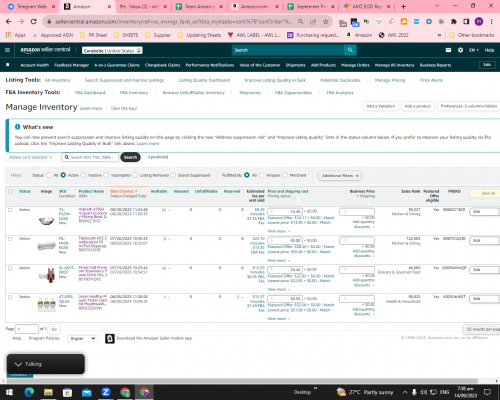Open the Mail app on the taskbar

pyautogui.click(x=87, y=392)
